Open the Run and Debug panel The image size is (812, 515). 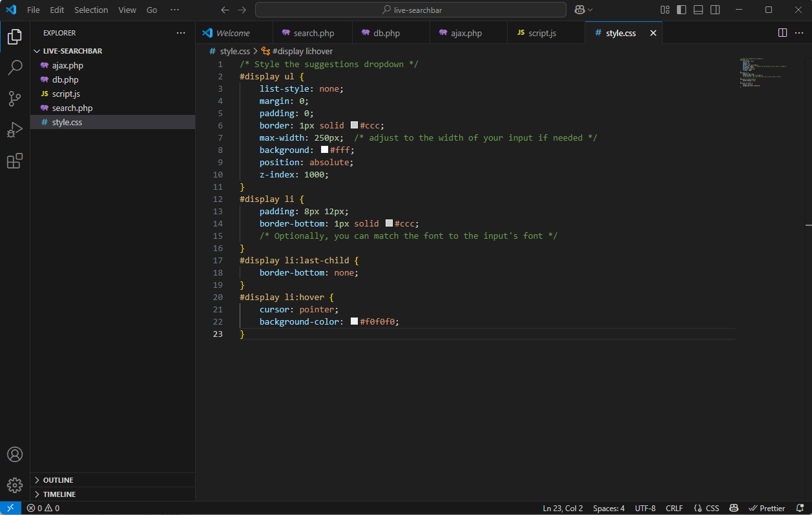pyautogui.click(x=15, y=130)
